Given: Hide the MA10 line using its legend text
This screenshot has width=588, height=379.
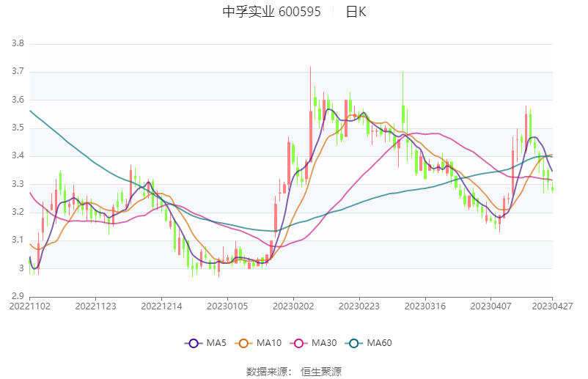Looking at the screenshot, I should pos(268,343).
